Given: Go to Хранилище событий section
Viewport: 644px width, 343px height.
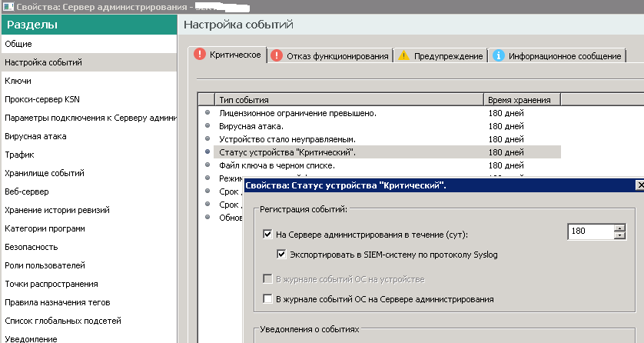Looking at the screenshot, I should (x=45, y=173).
